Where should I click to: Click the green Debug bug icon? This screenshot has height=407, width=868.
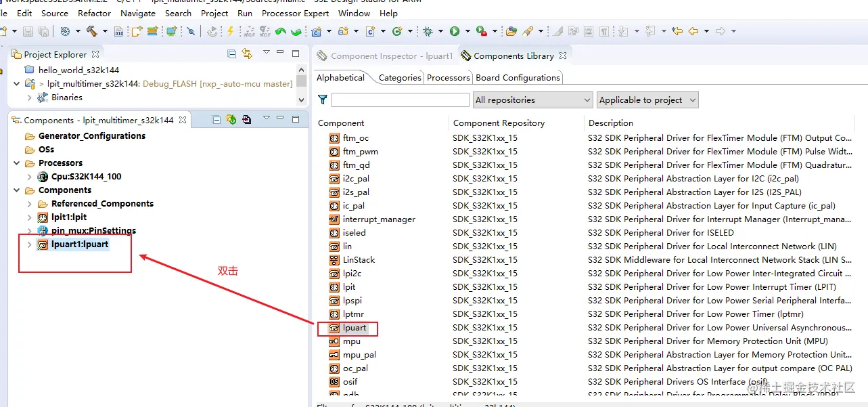pos(428,31)
